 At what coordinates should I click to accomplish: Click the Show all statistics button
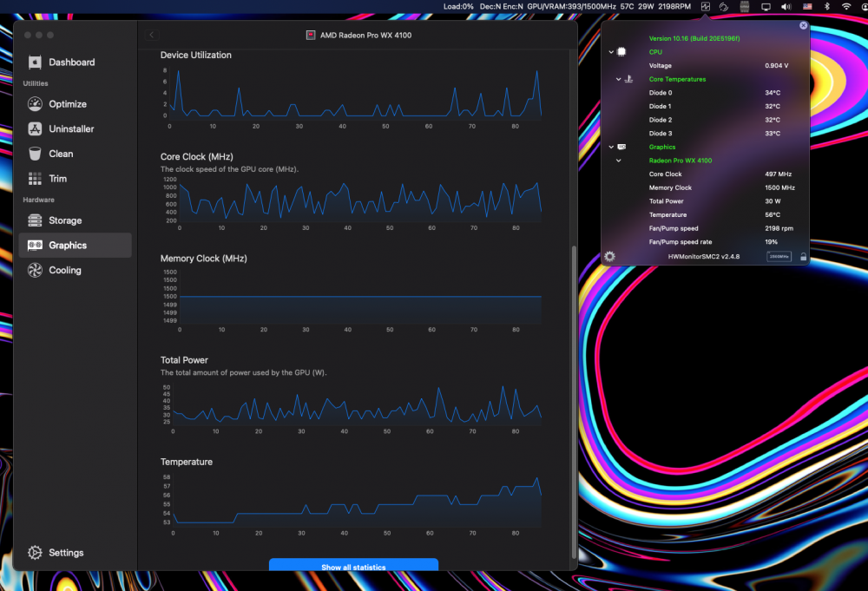tap(353, 564)
